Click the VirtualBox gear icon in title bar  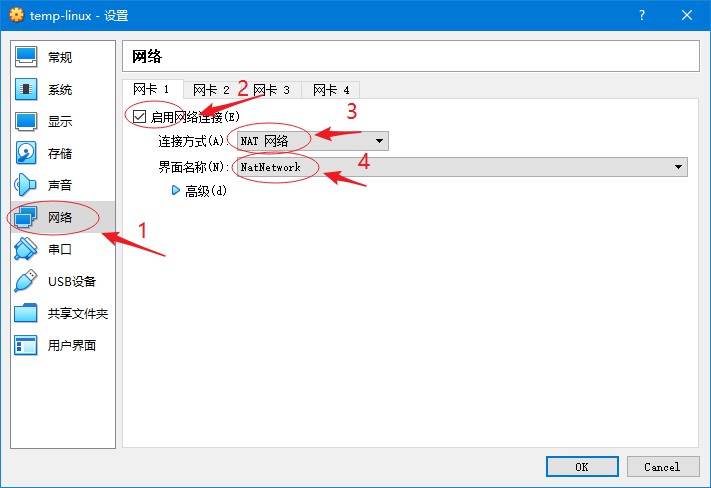[x=16, y=15]
